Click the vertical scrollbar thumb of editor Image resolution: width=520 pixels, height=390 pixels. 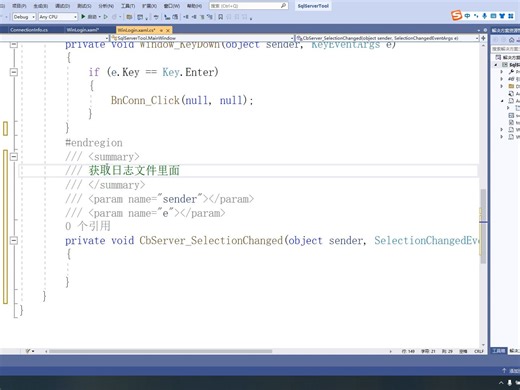[x=483, y=227]
